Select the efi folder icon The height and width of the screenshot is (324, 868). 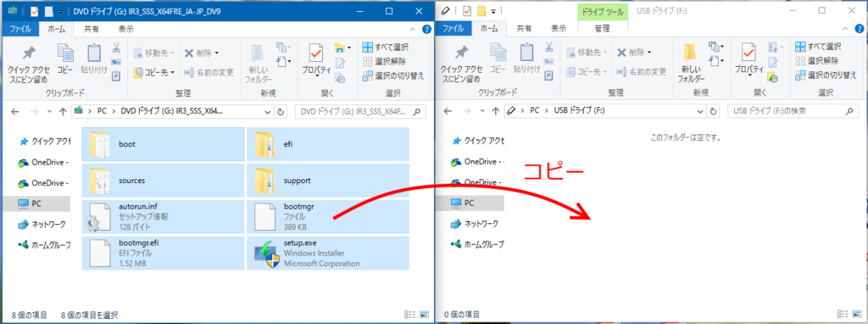point(265,144)
